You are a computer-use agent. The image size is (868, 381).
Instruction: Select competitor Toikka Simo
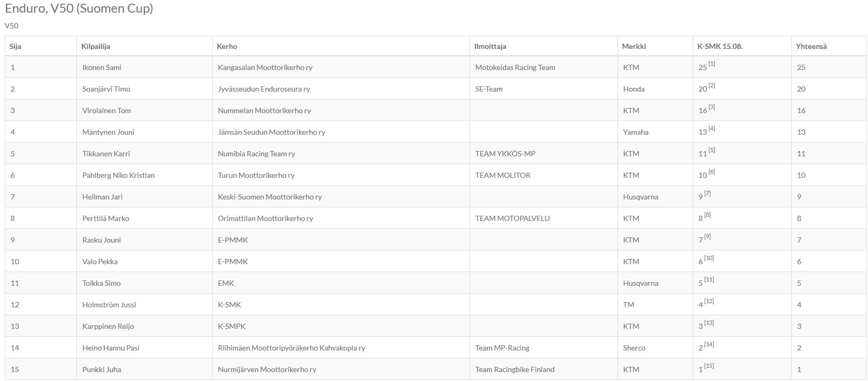click(x=102, y=283)
